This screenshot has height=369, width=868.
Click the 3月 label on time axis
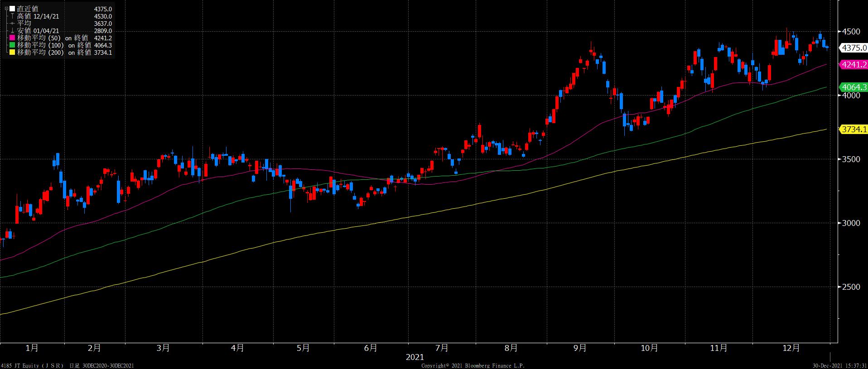(x=163, y=348)
